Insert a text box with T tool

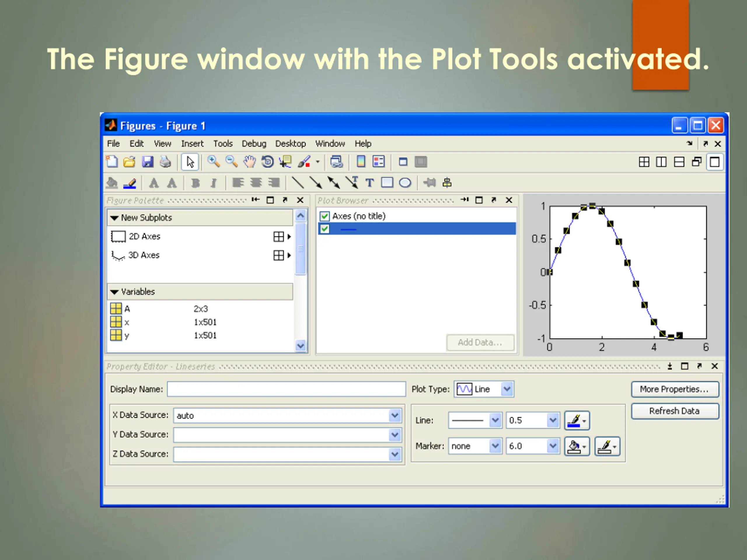pyautogui.click(x=370, y=183)
